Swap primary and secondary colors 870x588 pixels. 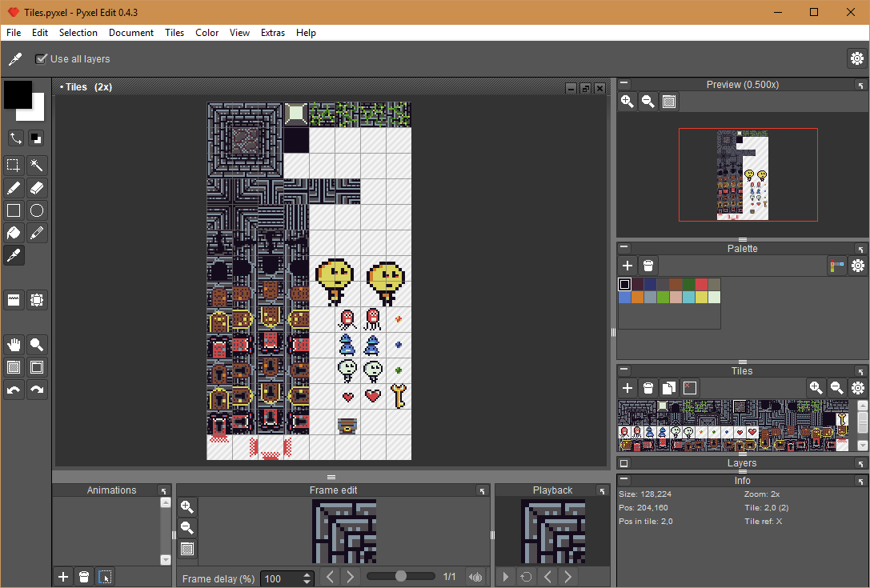tap(15, 138)
